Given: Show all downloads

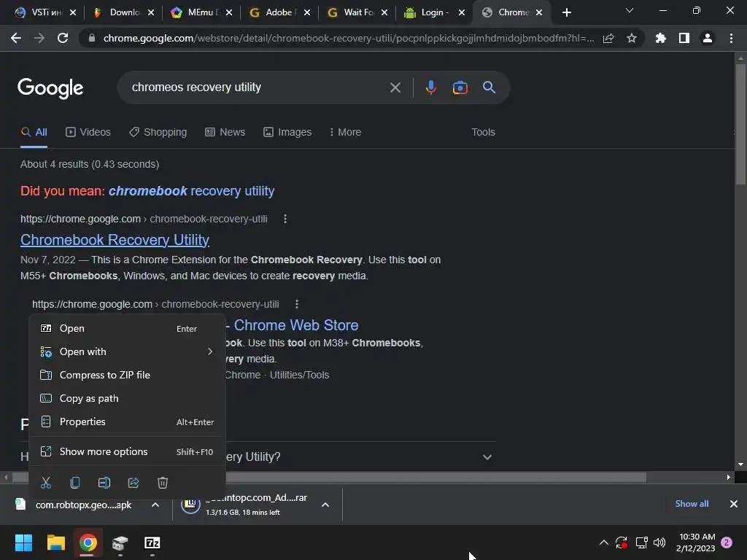Looking at the screenshot, I should point(692,504).
